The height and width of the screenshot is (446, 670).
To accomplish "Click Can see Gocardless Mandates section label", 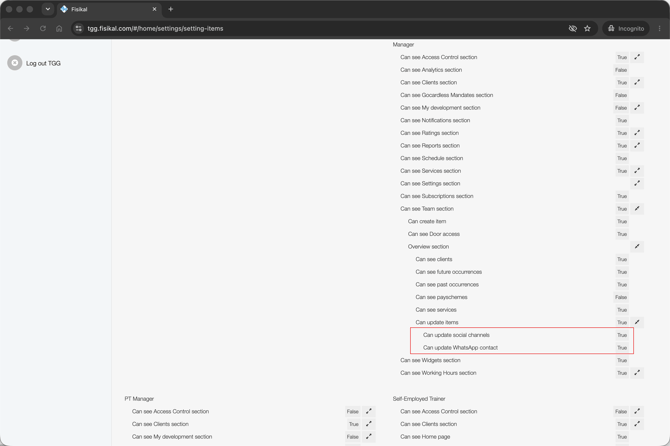I will (x=447, y=95).
